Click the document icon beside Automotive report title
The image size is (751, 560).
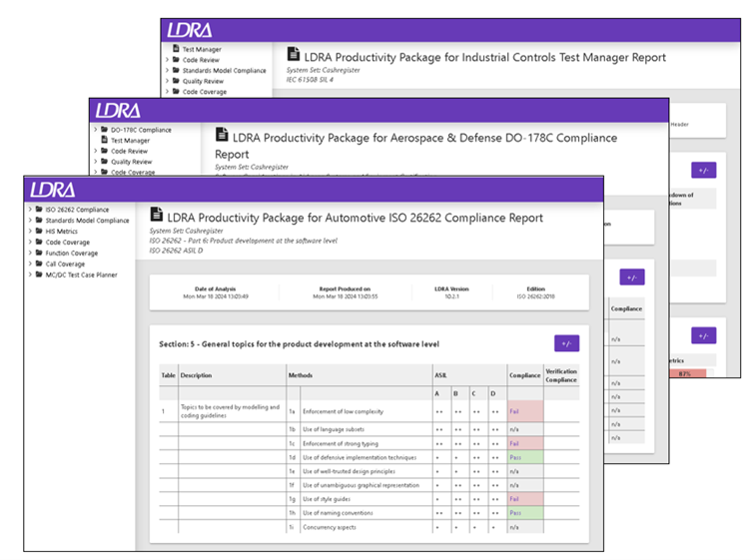[x=156, y=214]
